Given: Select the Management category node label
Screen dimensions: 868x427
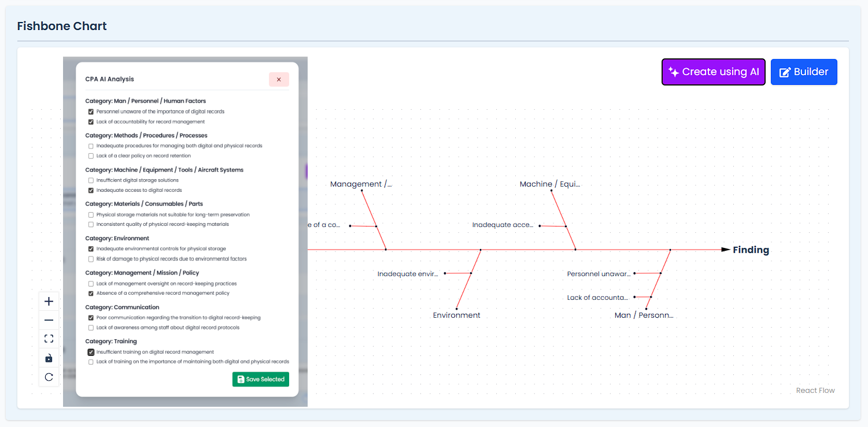Looking at the screenshot, I should (x=361, y=184).
